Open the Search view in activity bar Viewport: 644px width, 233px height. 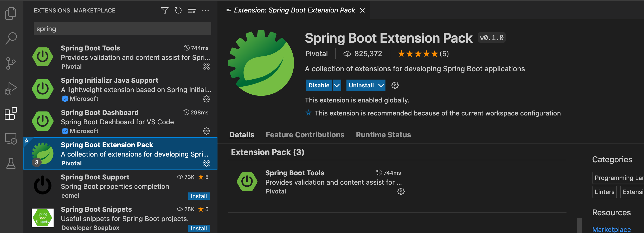point(11,38)
